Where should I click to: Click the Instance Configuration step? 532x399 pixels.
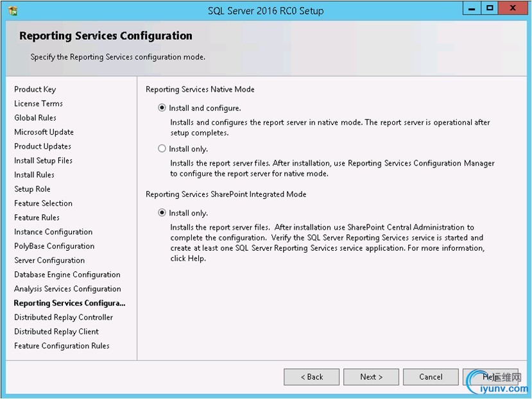(x=53, y=232)
